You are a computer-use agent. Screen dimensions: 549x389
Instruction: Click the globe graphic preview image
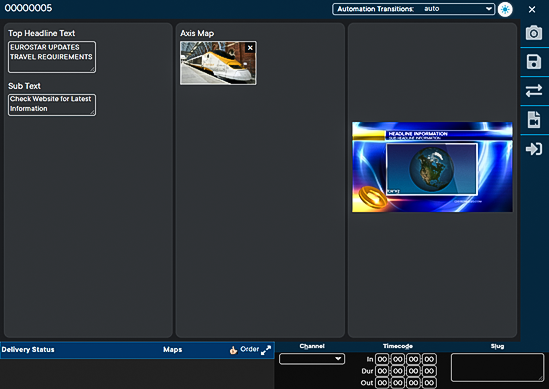[x=432, y=167]
